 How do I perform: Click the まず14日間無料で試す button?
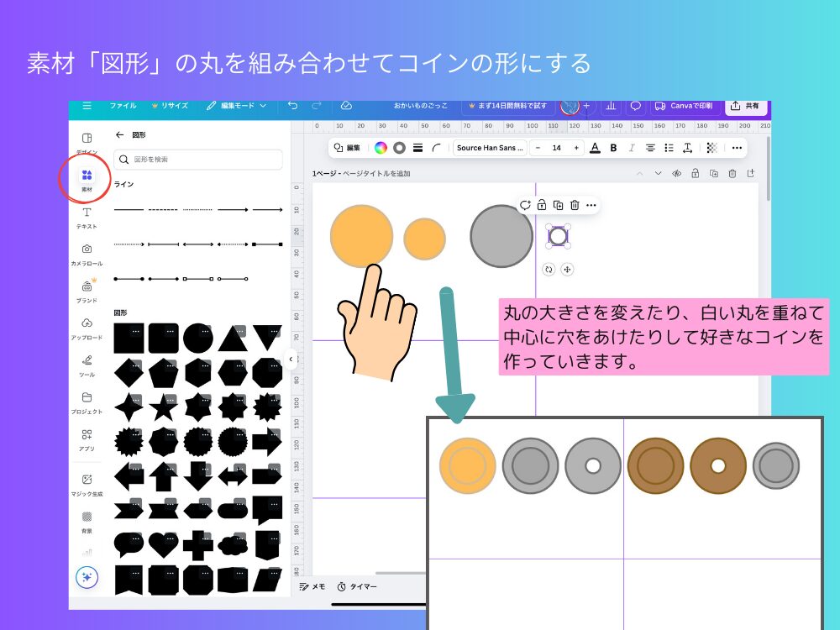point(512,106)
